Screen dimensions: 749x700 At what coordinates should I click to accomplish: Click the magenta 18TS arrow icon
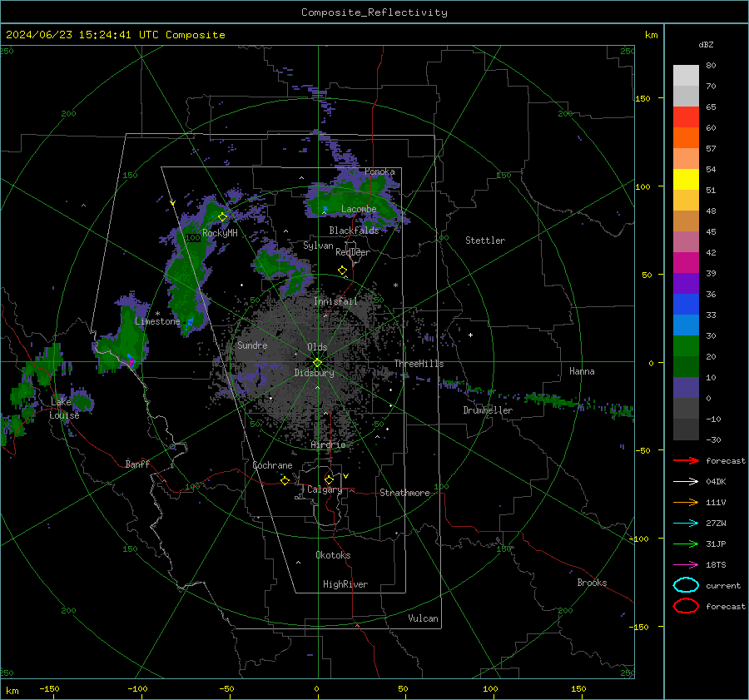pyautogui.click(x=686, y=565)
